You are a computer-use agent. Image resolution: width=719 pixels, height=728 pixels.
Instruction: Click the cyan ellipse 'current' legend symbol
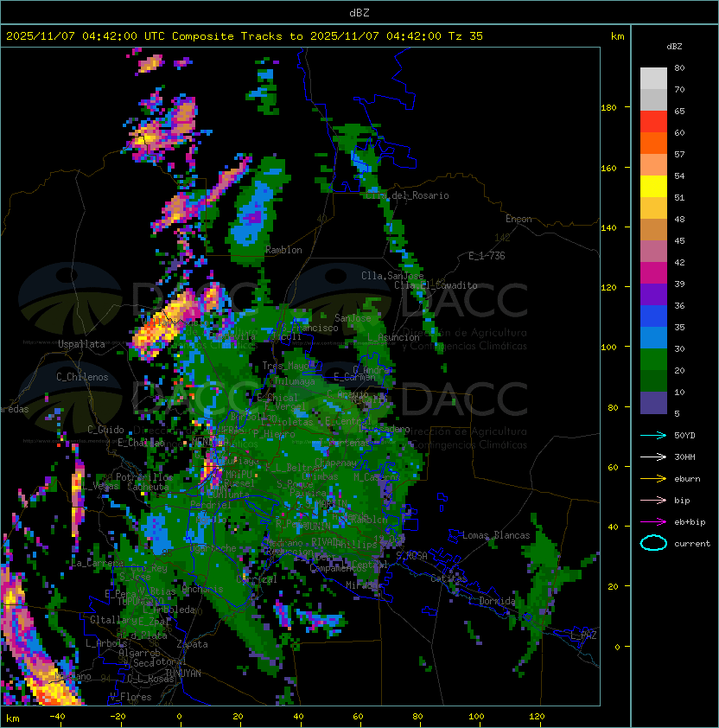(653, 543)
